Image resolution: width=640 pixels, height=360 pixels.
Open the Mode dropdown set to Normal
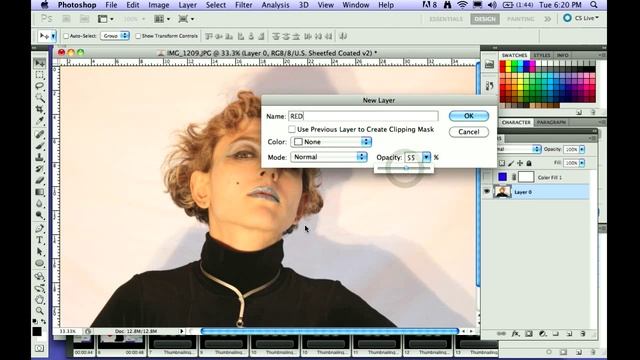pyautogui.click(x=329, y=157)
